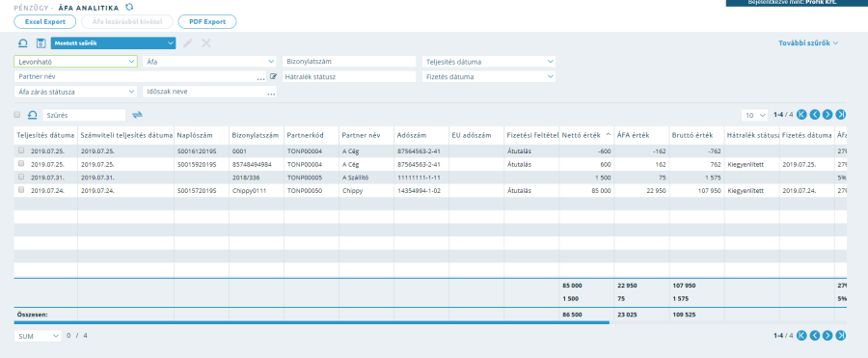This screenshot has width=868, height=358.
Task: Tick the checkbox for the Chippy0111 row
Action: [x=21, y=190]
